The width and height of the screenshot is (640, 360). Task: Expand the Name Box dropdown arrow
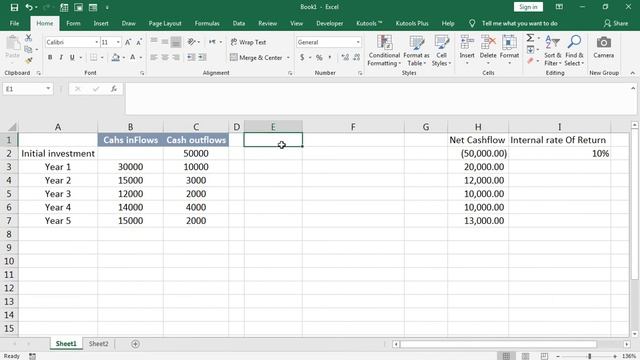48,89
